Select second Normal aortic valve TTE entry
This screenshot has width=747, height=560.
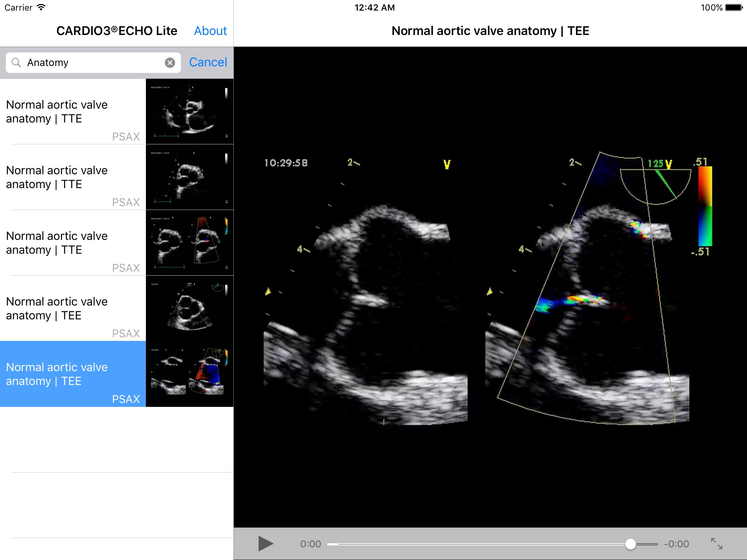point(73,177)
